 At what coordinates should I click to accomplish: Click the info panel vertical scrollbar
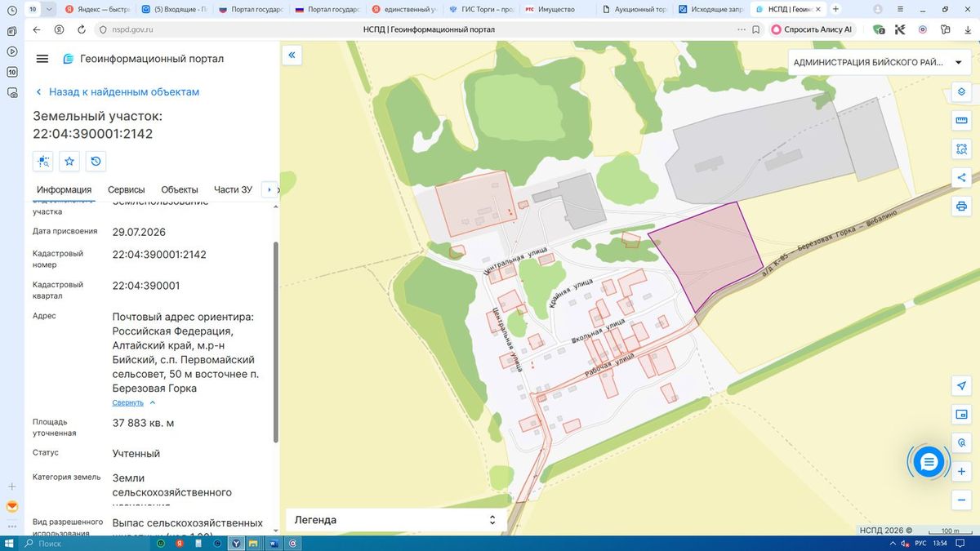click(x=275, y=343)
